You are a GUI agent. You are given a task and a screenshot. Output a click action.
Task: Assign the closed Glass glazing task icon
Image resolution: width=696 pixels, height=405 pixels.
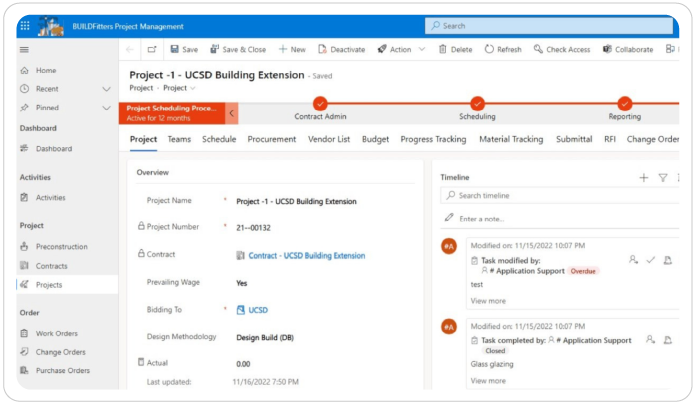(x=650, y=340)
